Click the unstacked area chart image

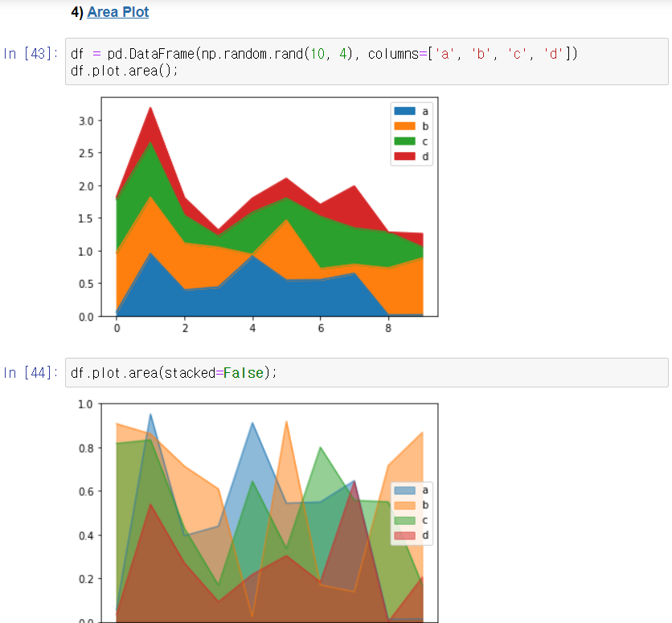(257, 511)
